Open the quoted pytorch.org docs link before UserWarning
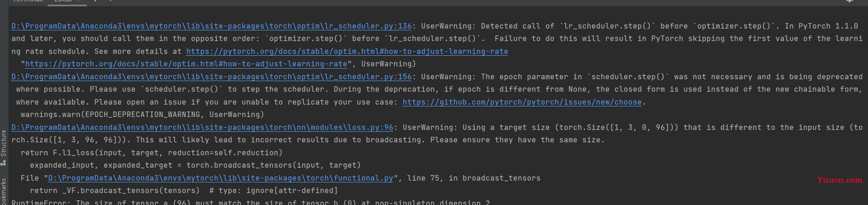868x205 pixels. pyautogui.click(x=186, y=64)
